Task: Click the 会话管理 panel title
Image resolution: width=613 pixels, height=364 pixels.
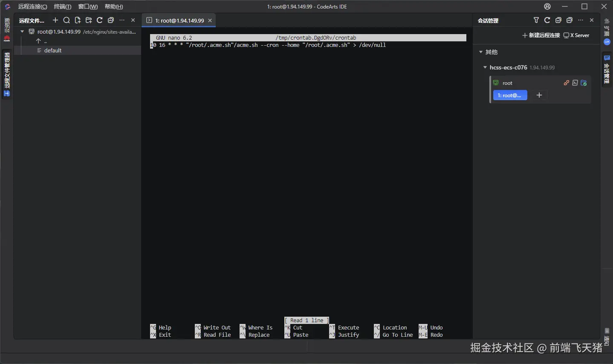Action: coord(488,20)
